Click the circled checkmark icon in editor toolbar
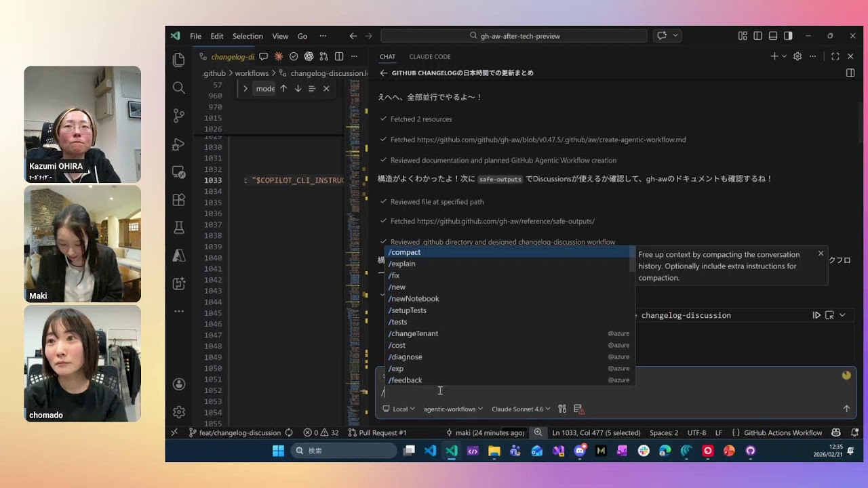 (x=294, y=56)
